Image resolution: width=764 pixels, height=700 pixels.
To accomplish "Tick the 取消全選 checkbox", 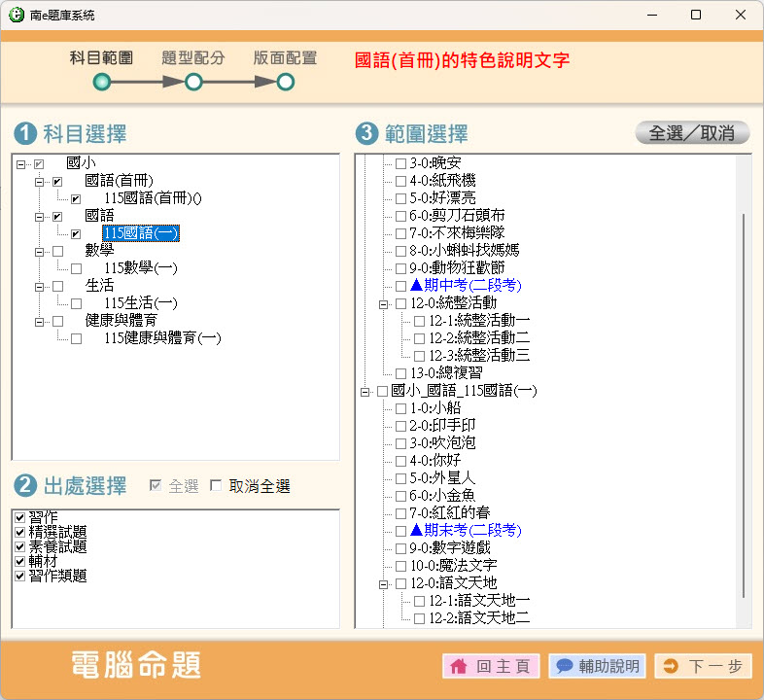I will tap(216, 485).
